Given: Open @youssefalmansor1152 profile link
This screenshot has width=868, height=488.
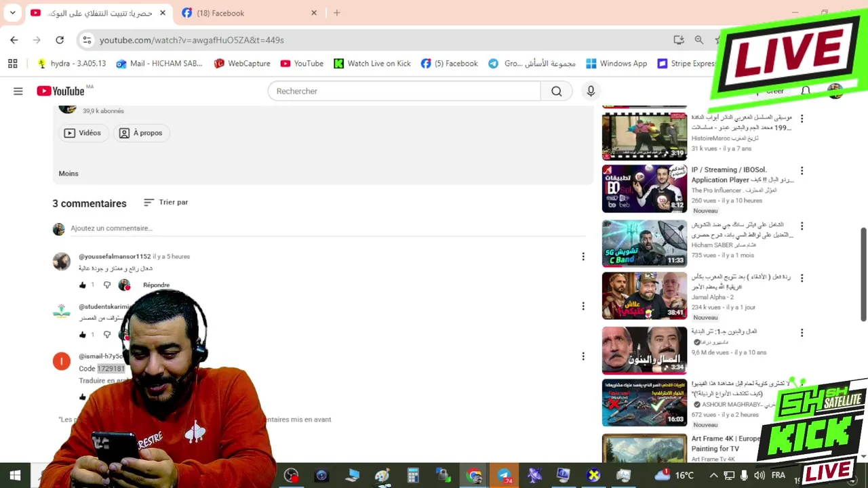Looking at the screenshot, I should tap(115, 257).
